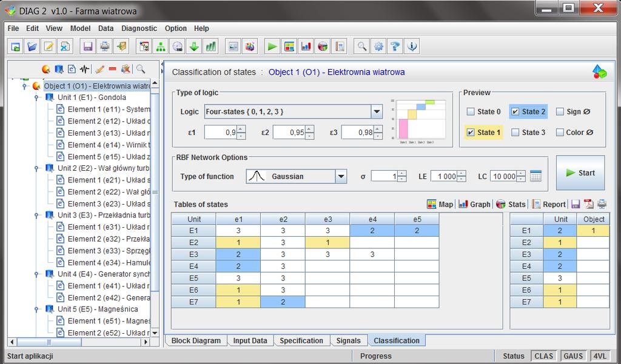621x364 pixels.
Task: Click the Graph button above states table
Action: pyautogui.click(x=474, y=204)
